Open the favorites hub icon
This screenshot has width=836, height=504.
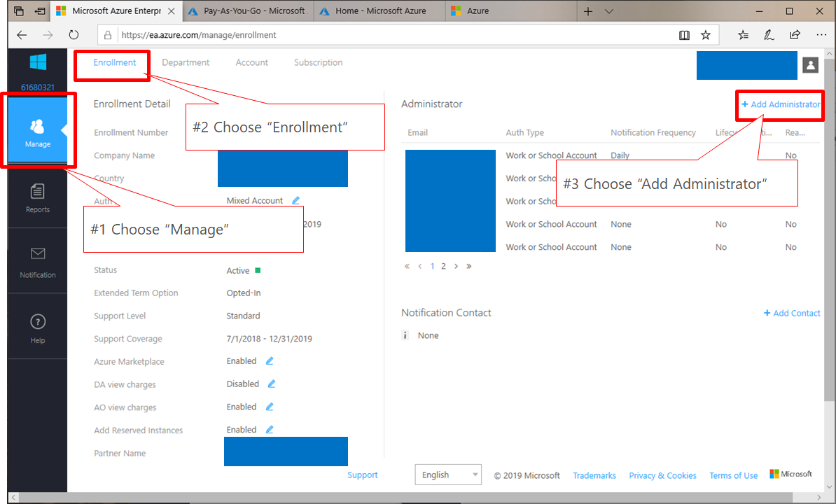click(744, 35)
